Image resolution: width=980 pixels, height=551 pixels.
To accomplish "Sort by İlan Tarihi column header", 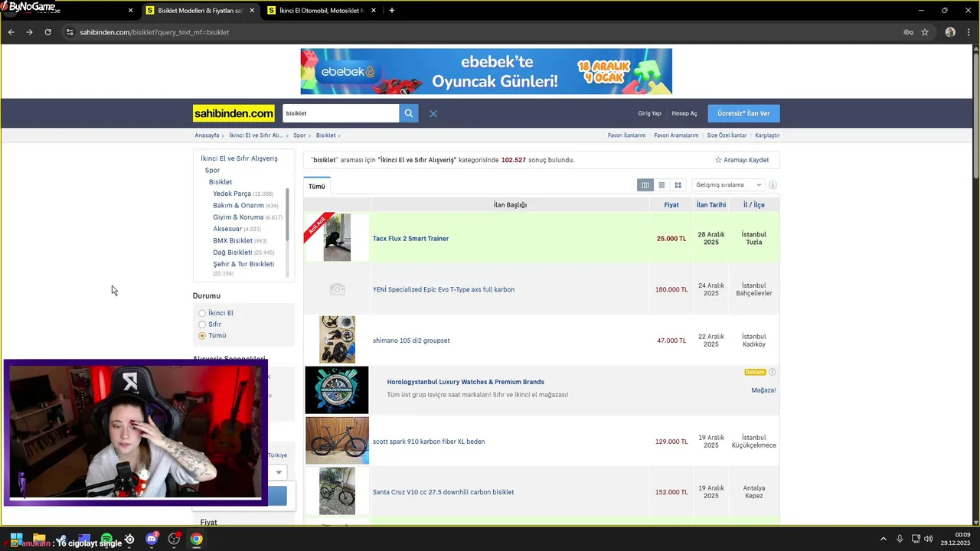I will click(711, 205).
